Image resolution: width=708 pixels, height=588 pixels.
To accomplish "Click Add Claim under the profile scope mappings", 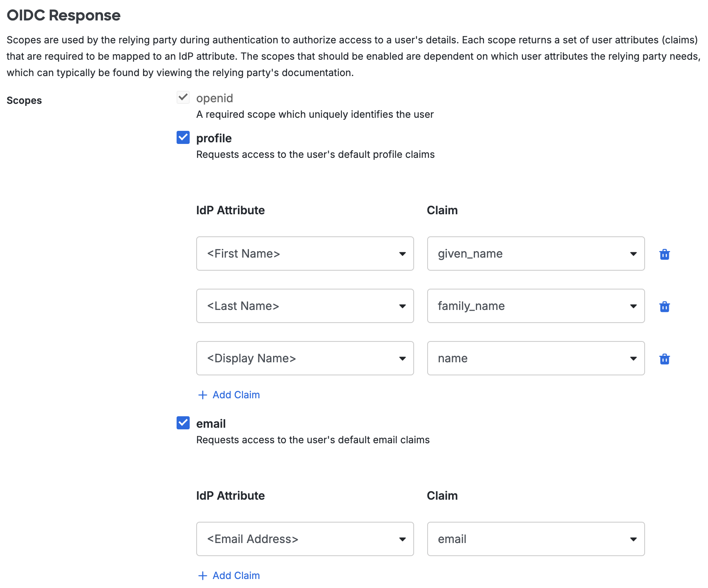I will point(235,395).
